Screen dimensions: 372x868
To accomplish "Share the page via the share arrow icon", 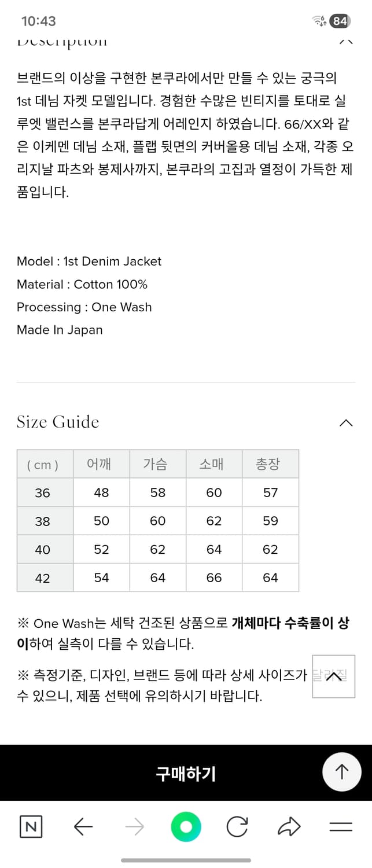I will tap(289, 827).
